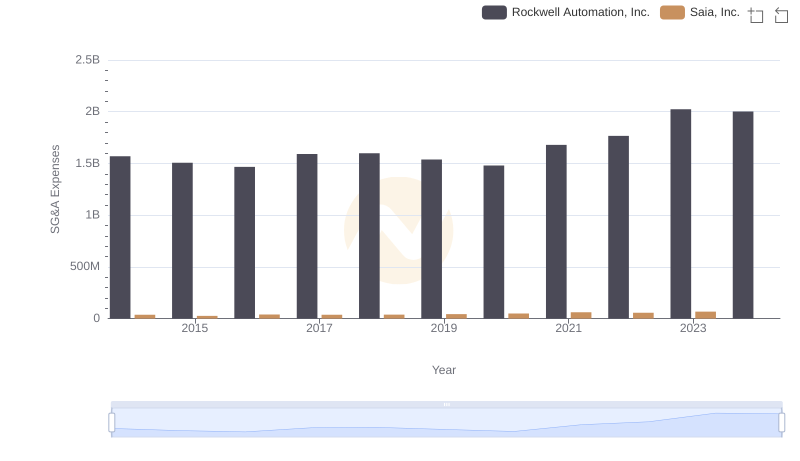
Task: Click the Rockwell bar for 2019
Action: click(432, 239)
